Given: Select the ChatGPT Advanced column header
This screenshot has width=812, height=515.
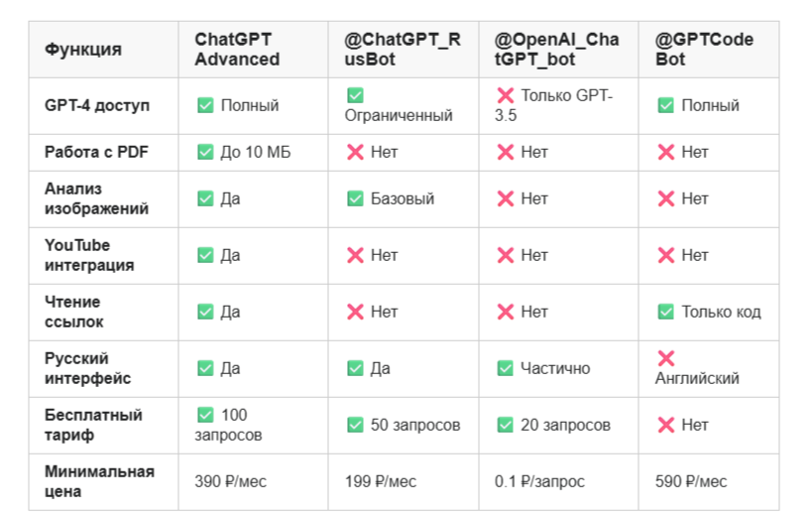Looking at the screenshot, I should [x=253, y=50].
